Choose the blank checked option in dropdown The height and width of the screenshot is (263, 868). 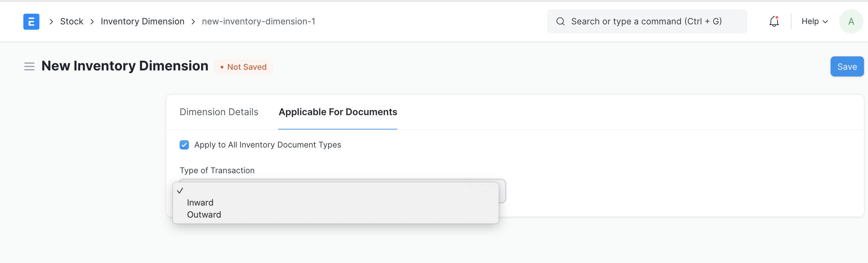pos(336,191)
